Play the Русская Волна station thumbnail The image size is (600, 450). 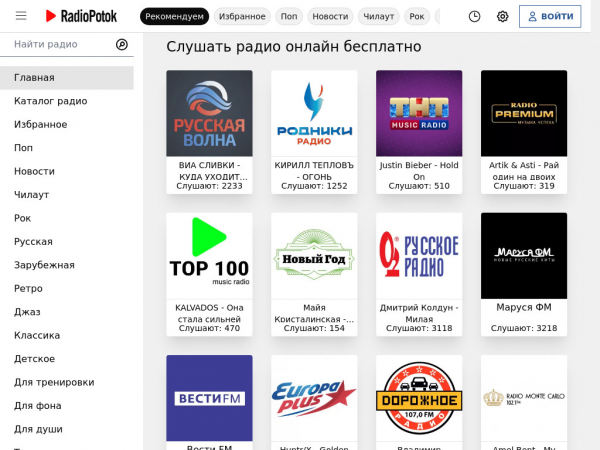(x=209, y=113)
